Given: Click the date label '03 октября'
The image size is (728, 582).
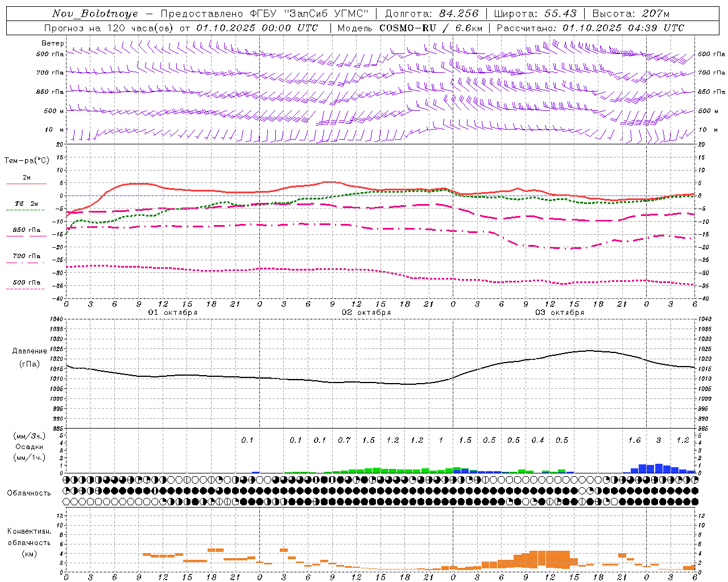Looking at the screenshot, I should tap(559, 312).
